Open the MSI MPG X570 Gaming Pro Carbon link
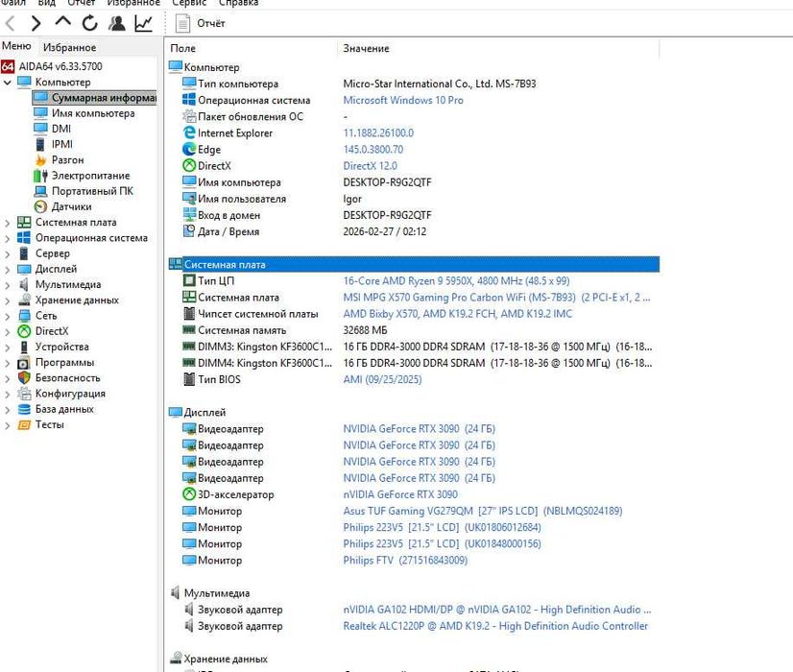 point(496,298)
